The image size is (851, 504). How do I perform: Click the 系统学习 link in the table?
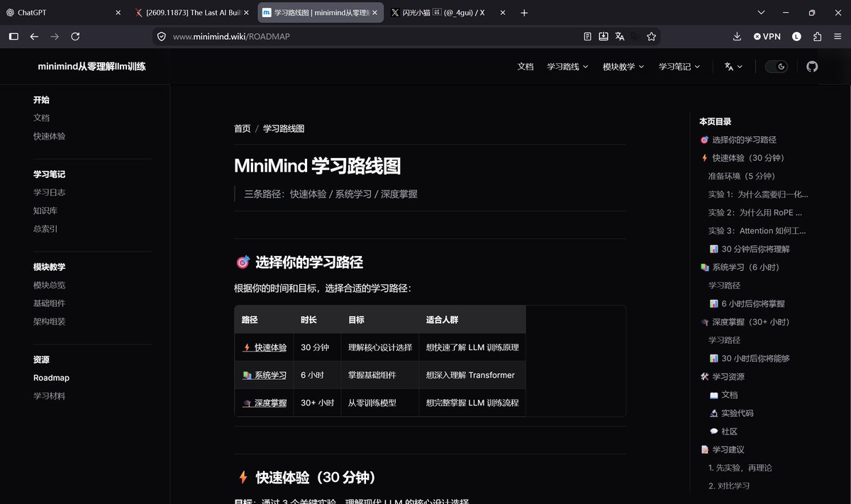click(265, 375)
